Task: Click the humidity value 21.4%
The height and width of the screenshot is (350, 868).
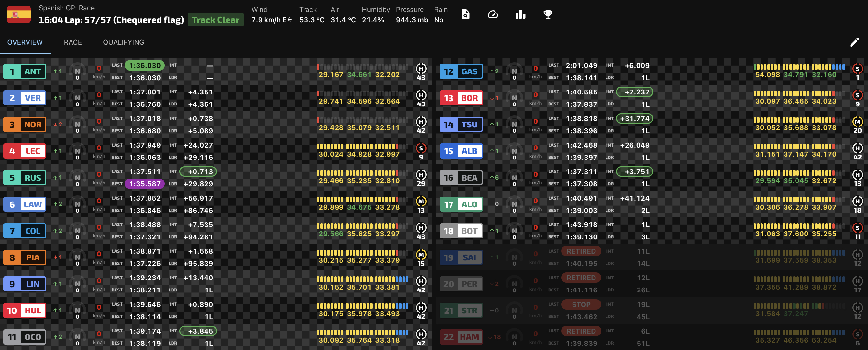Action: [x=373, y=20]
